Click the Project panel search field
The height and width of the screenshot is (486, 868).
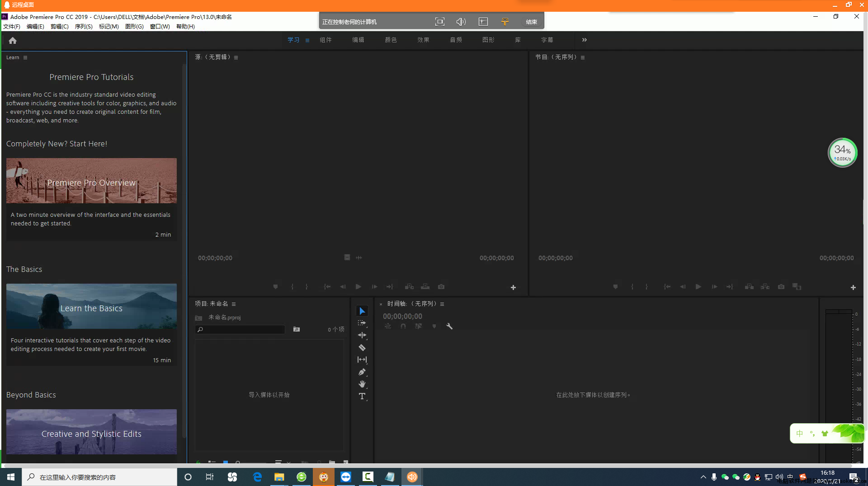point(240,329)
